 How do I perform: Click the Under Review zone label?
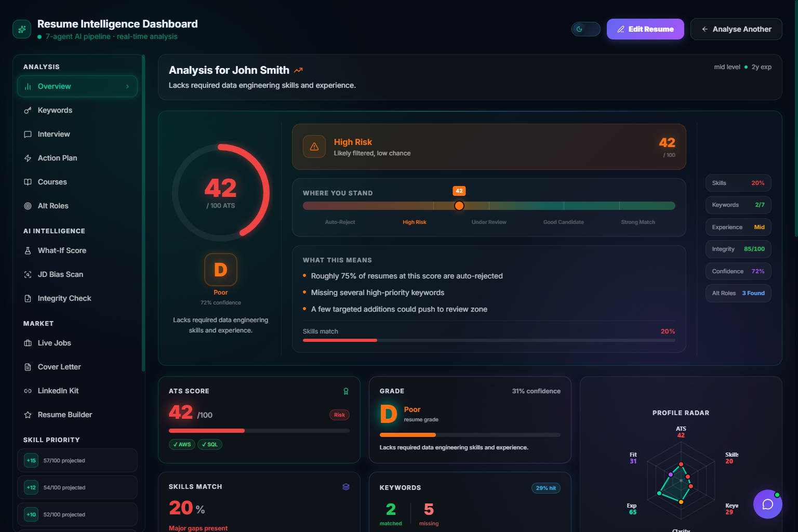pos(489,222)
